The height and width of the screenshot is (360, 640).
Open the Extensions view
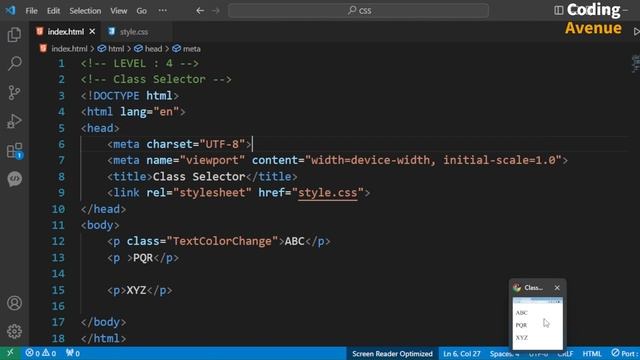coord(15,151)
